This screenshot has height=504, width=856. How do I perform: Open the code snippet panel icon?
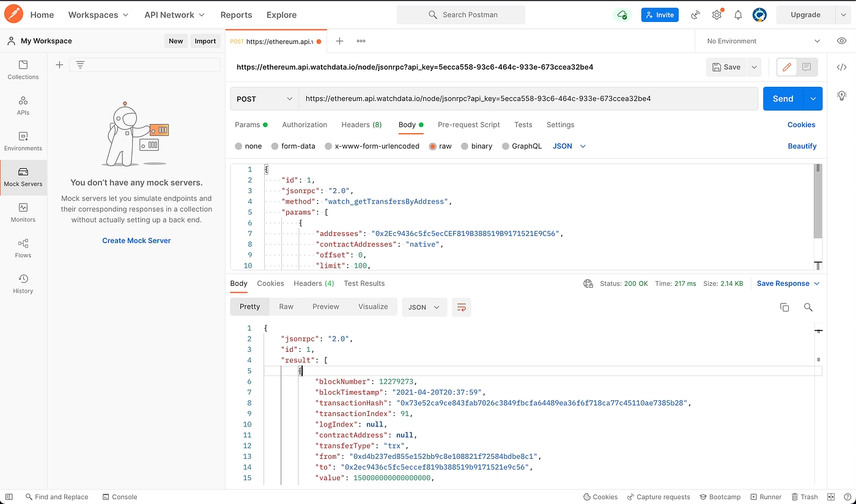[x=841, y=67]
